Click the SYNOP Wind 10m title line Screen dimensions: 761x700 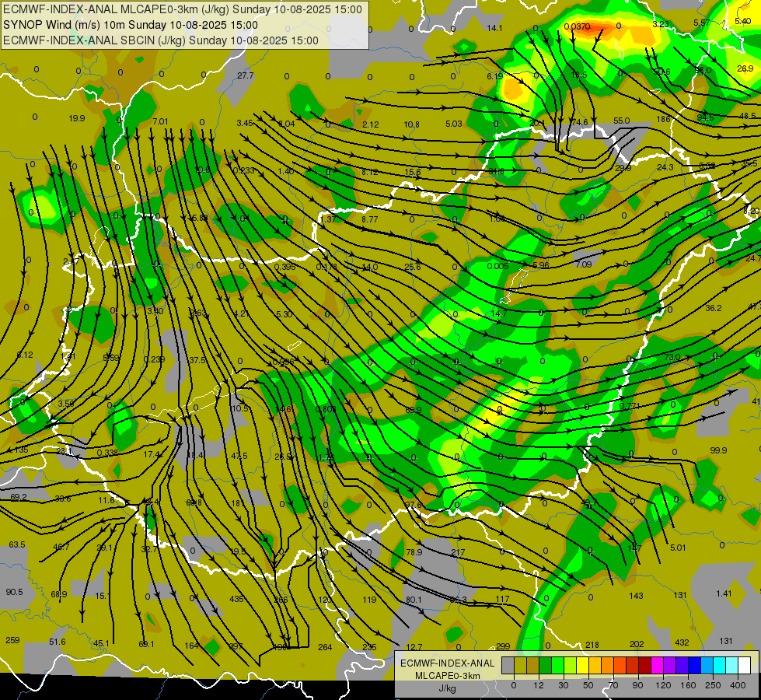coord(131,25)
